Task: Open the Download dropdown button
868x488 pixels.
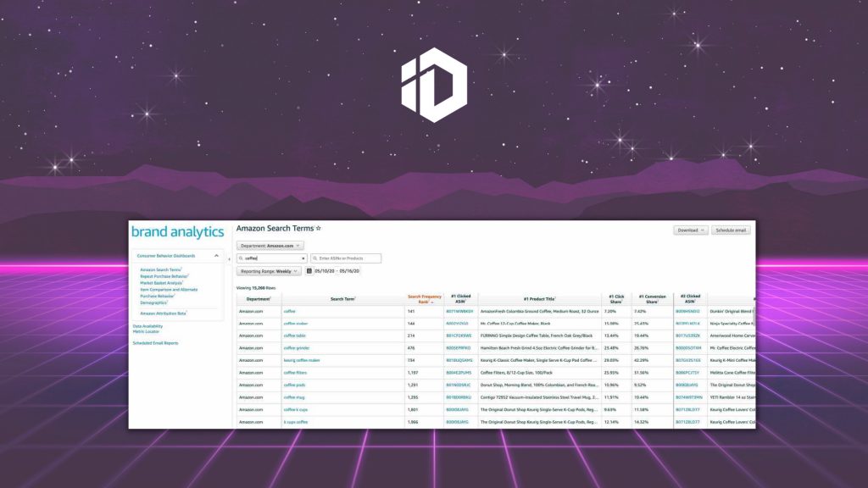Action: pyautogui.click(x=690, y=230)
